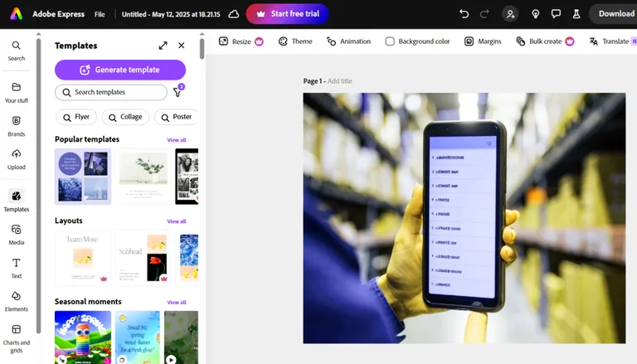The width and height of the screenshot is (637, 364).
Task: Open the template filters icon
Action: [178, 92]
